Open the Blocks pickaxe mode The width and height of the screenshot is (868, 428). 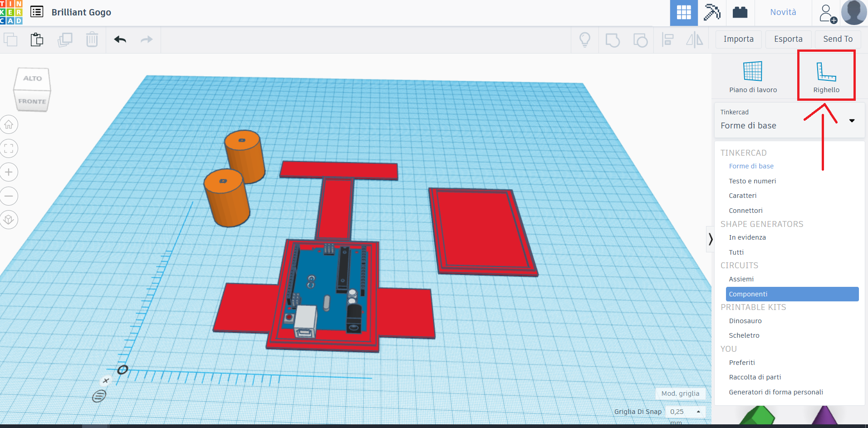point(712,12)
